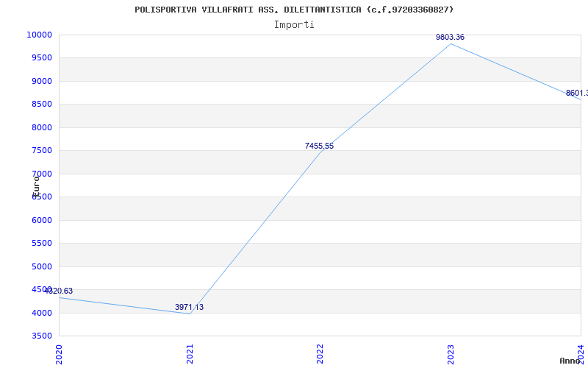
Task: Click the 6000 y-axis tick label
Action: tap(42, 220)
